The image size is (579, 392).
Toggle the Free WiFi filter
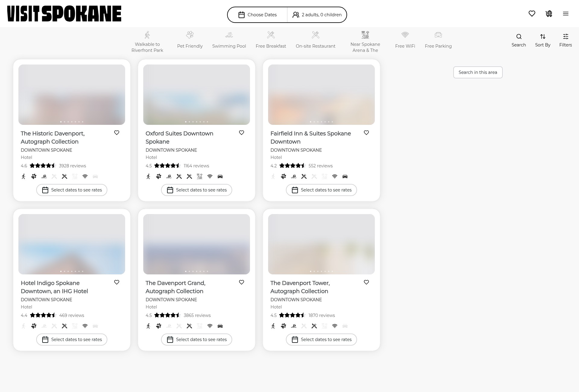[405, 40]
